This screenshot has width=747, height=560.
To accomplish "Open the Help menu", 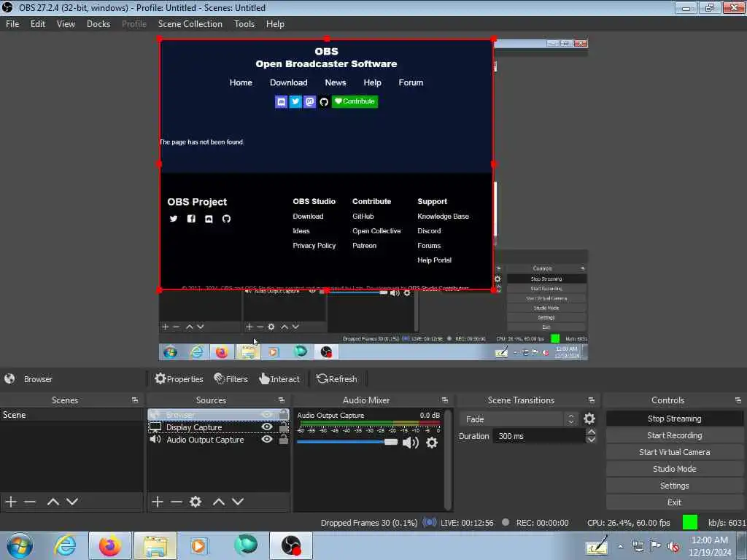I will (275, 24).
